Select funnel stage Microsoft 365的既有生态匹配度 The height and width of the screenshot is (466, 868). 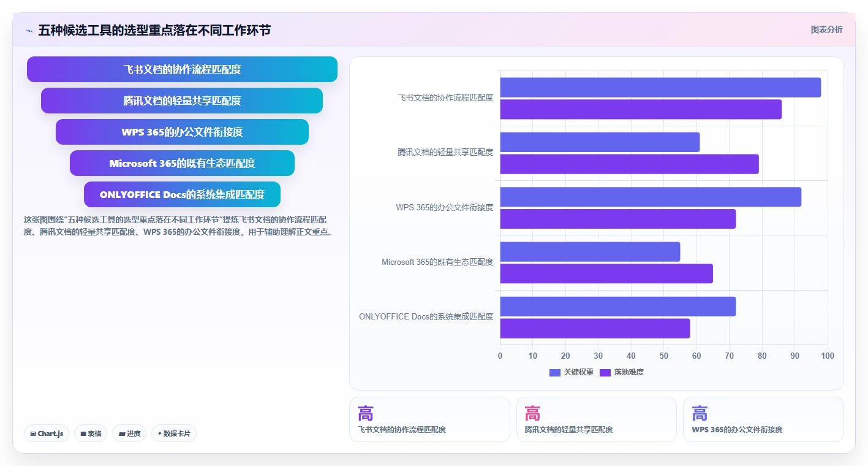pos(182,163)
